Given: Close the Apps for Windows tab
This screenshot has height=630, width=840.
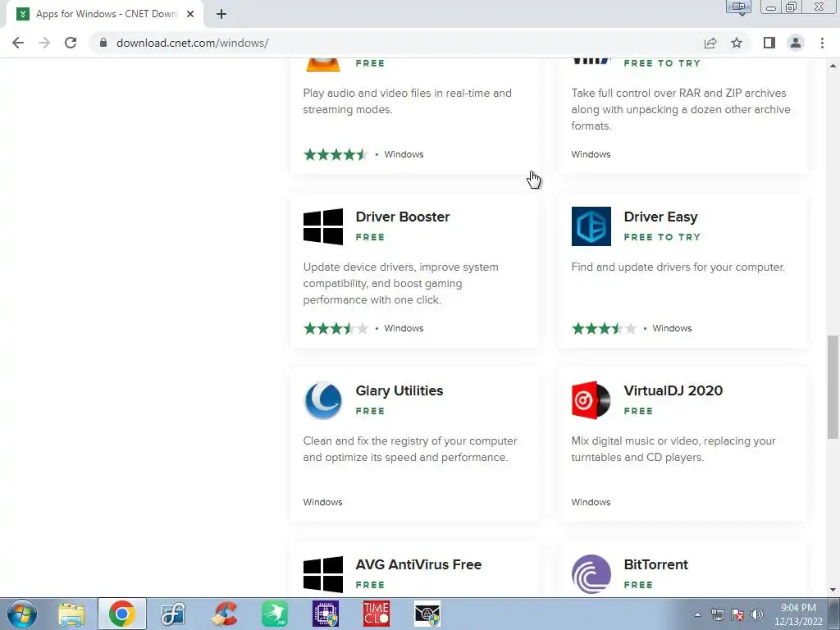Looking at the screenshot, I should pyautogui.click(x=190, y=14).
